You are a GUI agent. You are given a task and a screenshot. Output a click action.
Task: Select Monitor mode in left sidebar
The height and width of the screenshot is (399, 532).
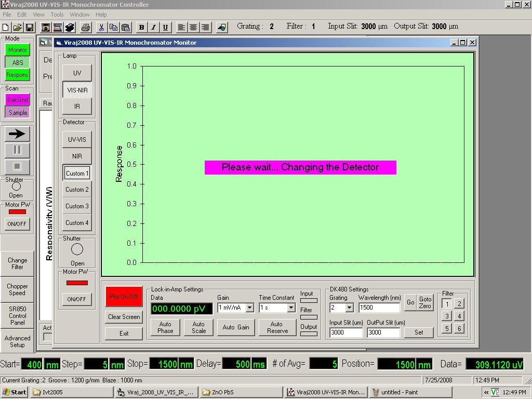pos(17,50)
